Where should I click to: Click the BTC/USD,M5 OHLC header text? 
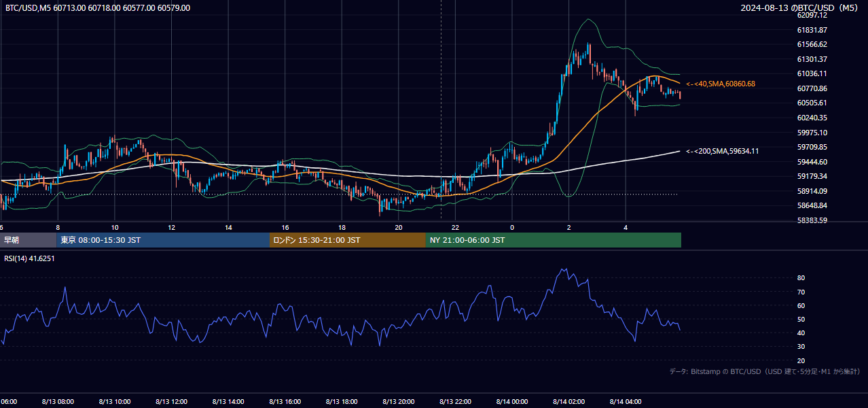click(98, 8)
